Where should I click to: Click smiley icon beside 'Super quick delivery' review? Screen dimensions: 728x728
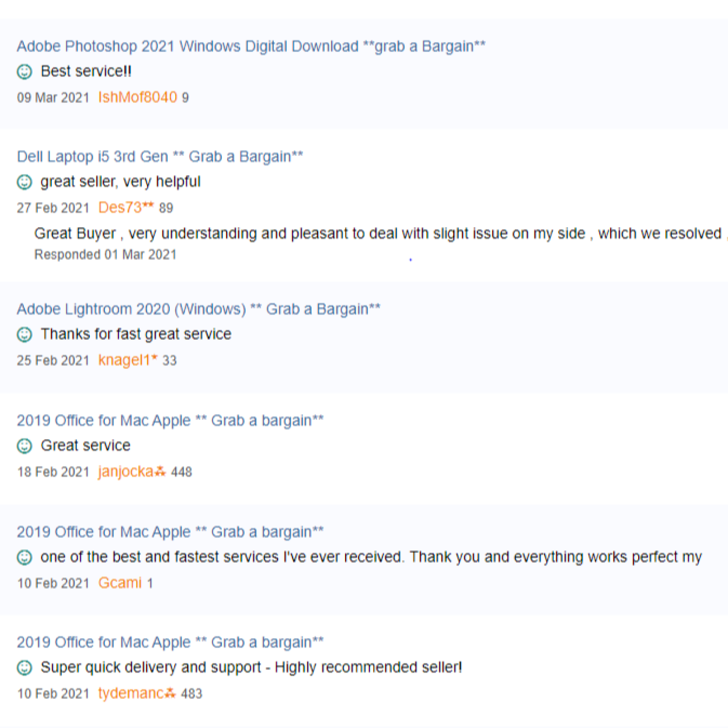(x=24, y=668)
